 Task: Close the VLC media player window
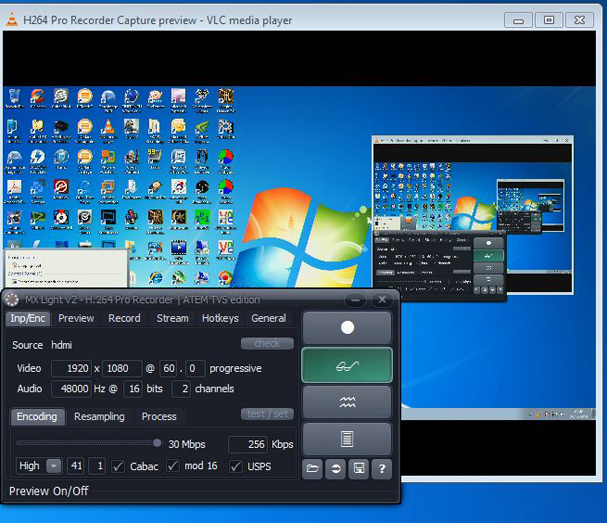click(x=579, y=20)
